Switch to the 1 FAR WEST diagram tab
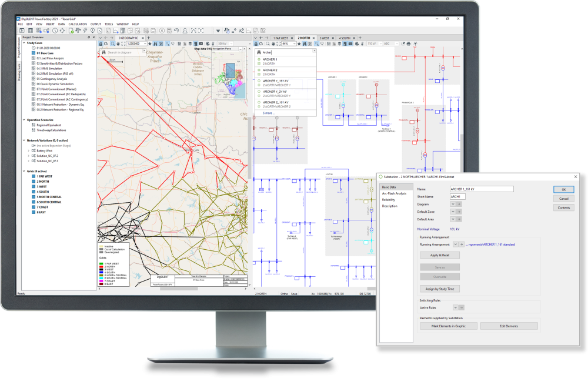 pyautogui.click(x=280, y=38)
